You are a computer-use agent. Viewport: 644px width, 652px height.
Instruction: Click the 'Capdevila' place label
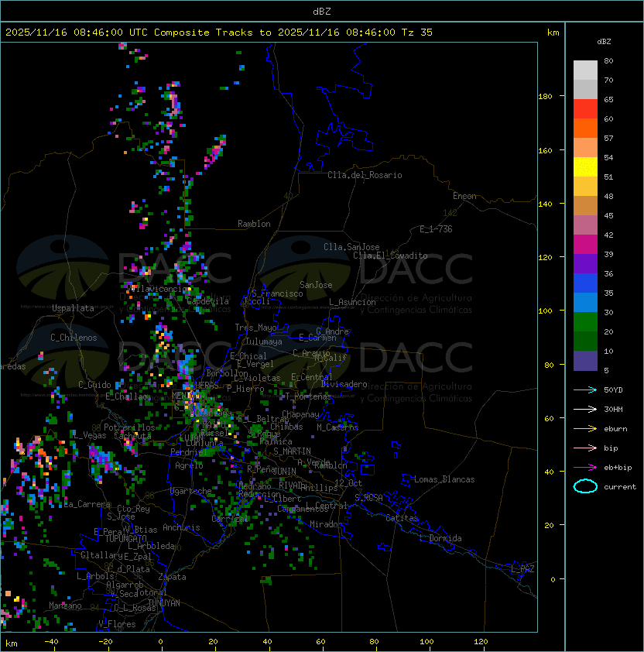coord(207,301)
